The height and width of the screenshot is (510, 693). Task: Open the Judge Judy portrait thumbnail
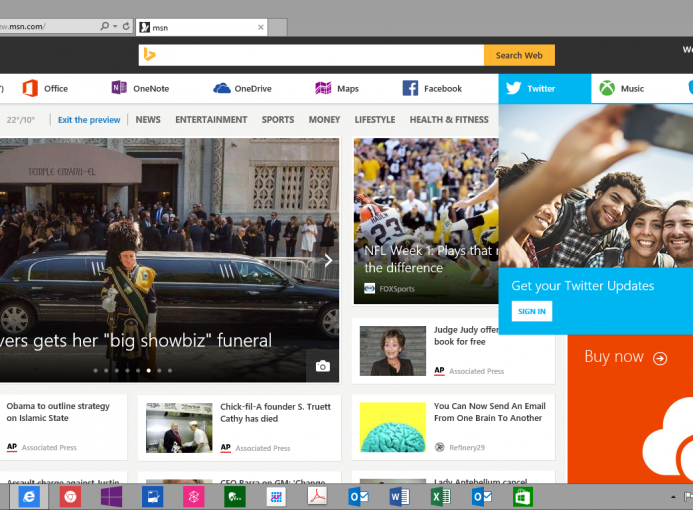(x=393, y=351)
